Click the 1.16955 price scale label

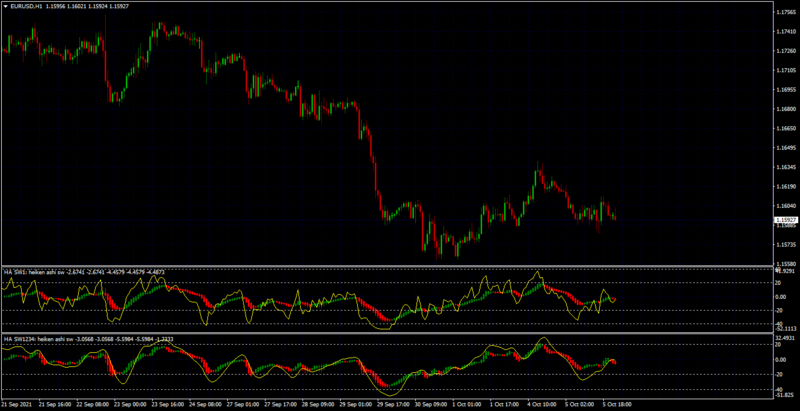(x=786, y=90)
